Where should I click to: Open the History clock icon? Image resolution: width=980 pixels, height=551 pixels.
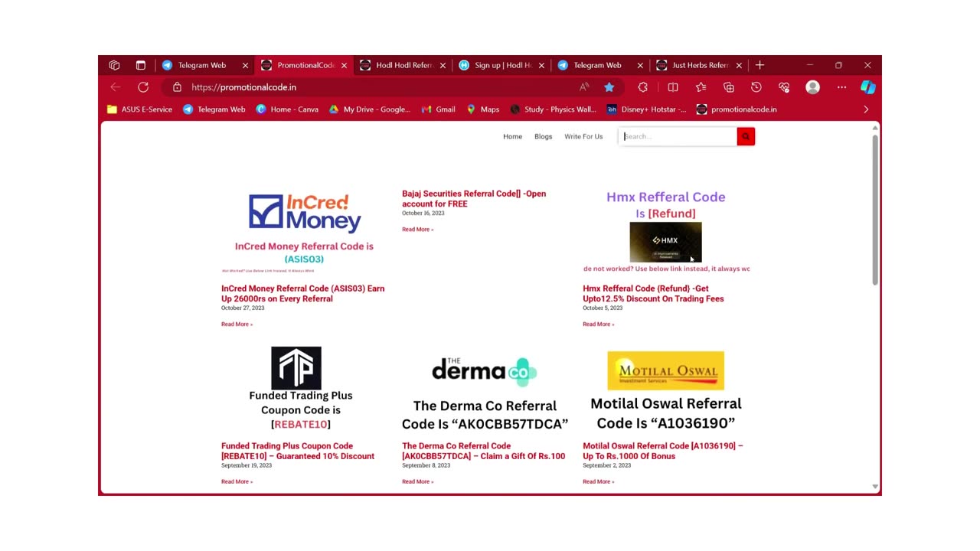click(756, 87)
